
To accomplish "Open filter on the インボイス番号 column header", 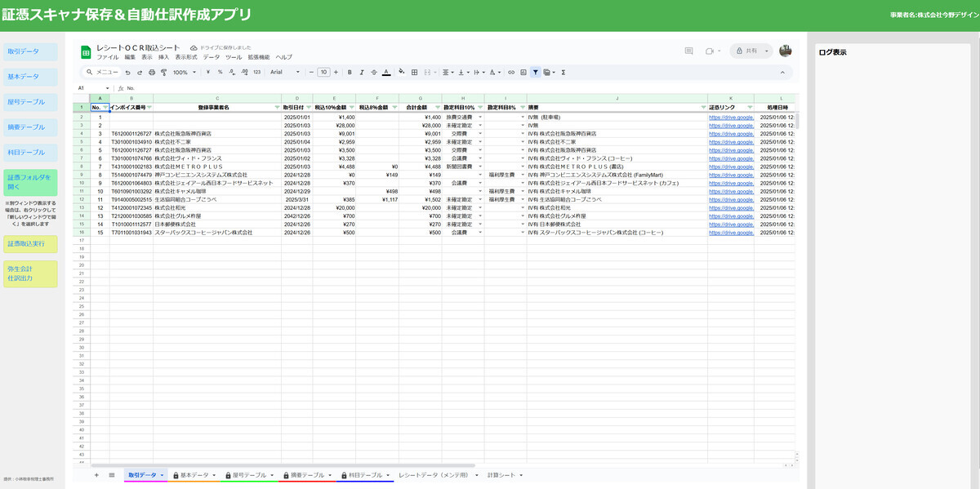I will (x=149, y=107).
